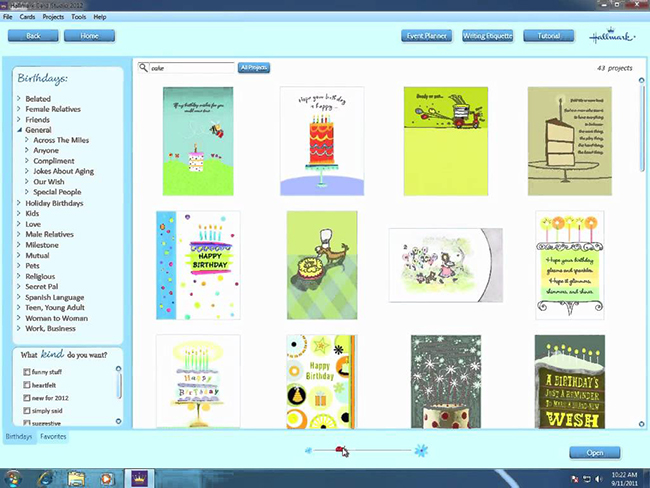650x488 pixels.
Task: Open File Explorer folder in taskbar
Action: pos(76,477)
